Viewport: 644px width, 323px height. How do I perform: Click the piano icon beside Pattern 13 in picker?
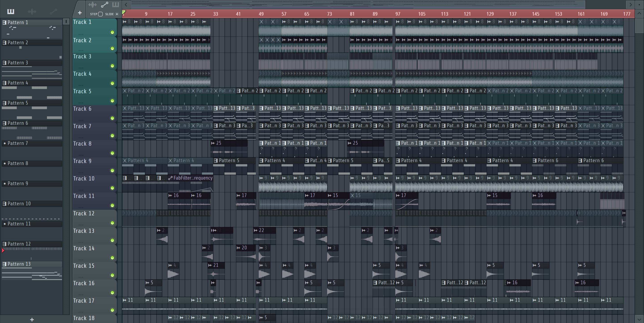pyautogui.click(x=4, y=264)
